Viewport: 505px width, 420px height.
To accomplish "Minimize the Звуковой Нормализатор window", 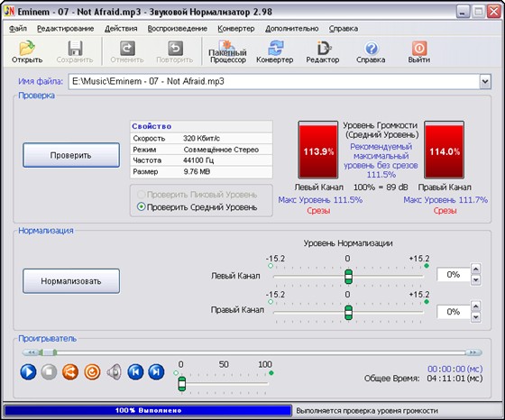I will coord(463,12).
